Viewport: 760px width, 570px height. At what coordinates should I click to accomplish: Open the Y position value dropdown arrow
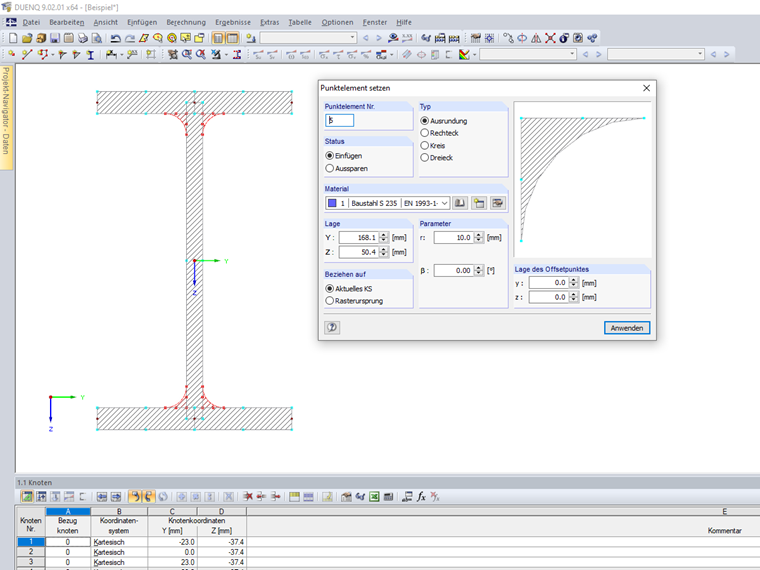383,238
